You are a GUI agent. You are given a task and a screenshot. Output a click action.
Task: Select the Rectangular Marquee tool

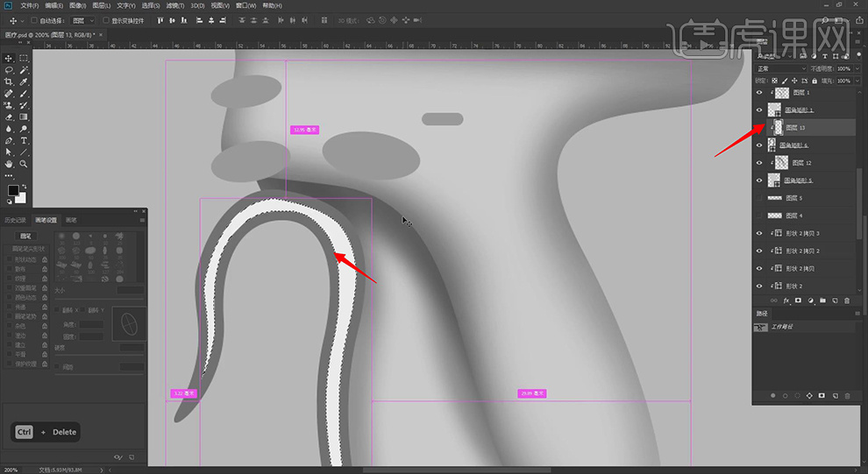point(24,58)
